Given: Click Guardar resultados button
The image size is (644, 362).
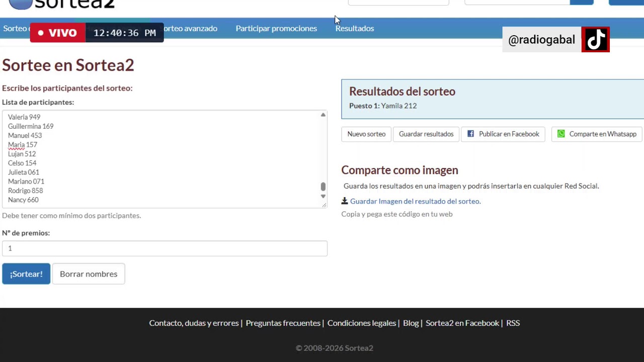Looking at the screenshot, I should [x=426, y=134].
